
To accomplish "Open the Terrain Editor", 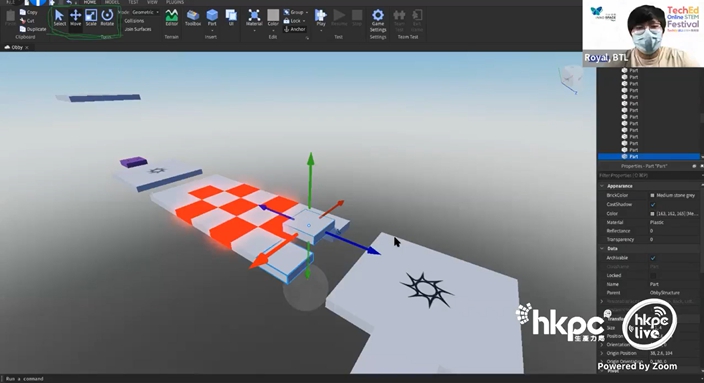I will click(172, 18).
